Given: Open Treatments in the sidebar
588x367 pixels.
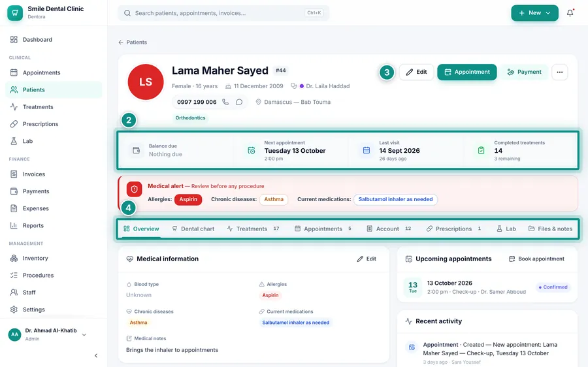Looking at the screenshot, I should pyautogui.click(x=54, y=107).
